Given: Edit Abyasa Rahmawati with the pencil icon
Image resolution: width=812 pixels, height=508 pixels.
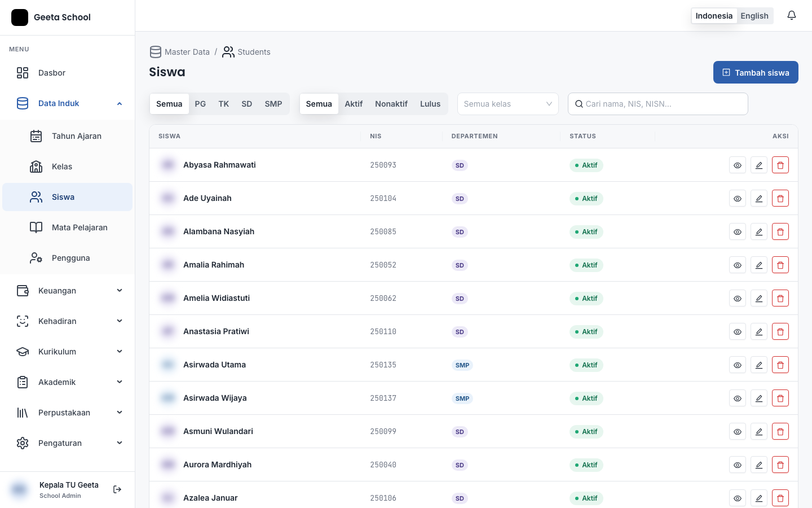Looking at the screenshot, I should click(x=759, y=165).
